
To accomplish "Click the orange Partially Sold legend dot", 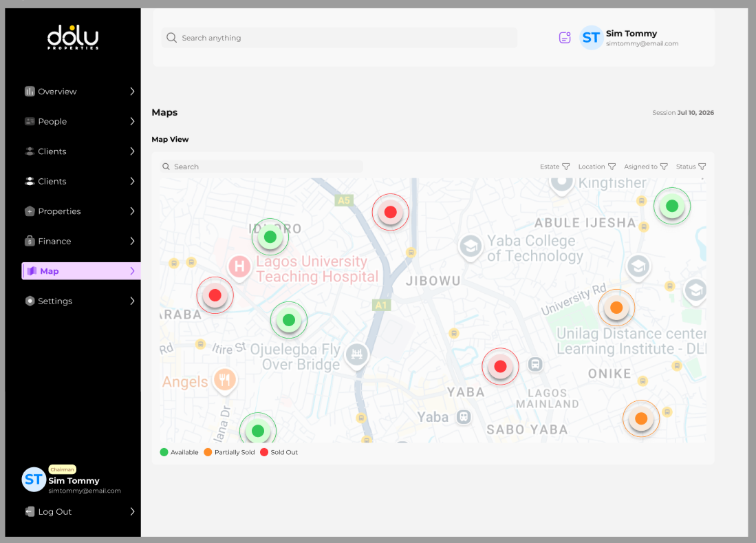I will click(x=208, y=452).
